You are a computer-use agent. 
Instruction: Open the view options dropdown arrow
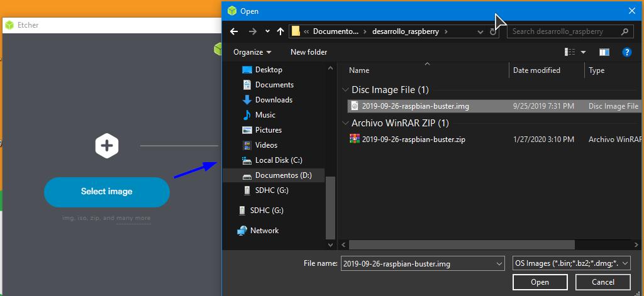tap(583, 53)
